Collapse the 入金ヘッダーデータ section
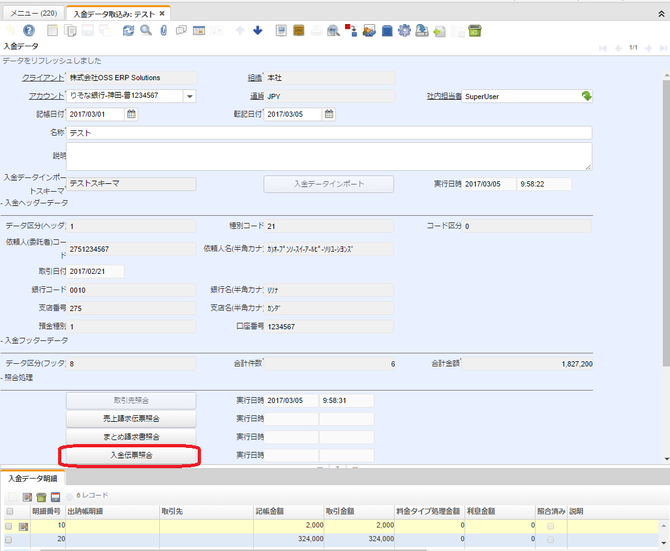Viewport: 670px width, 551px height. coord(35,203)
